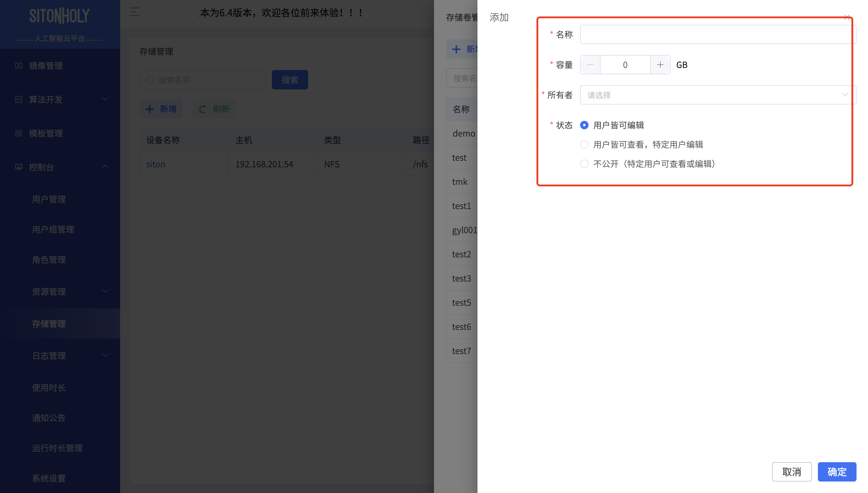The height and width of the screenshot is (493, 868).
Task: Click the test7 volume row
Action: click(462, 351)
